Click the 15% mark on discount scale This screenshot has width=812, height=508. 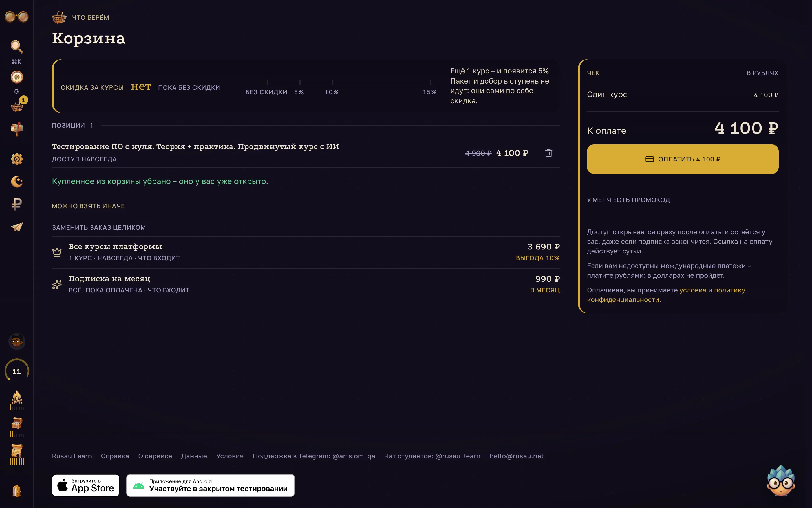tap(429, 92)
